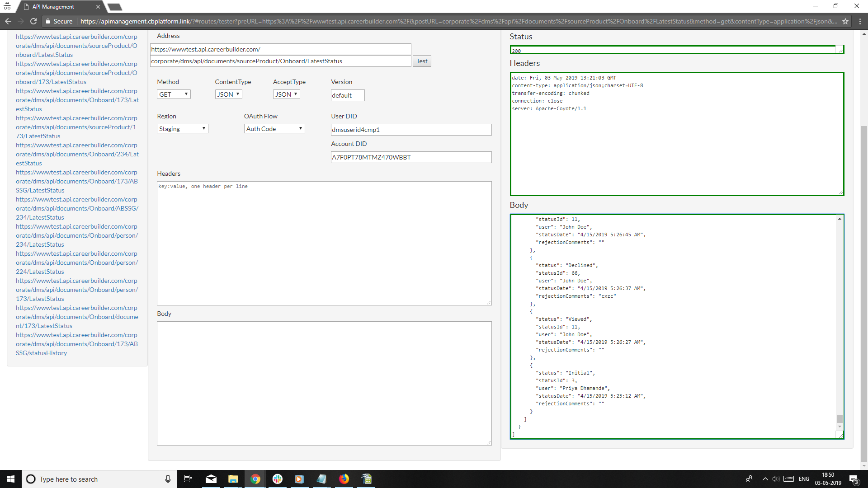Click the Account DID input field
The height and width of the screenshot is (488, 868).
tap(411, 157)
